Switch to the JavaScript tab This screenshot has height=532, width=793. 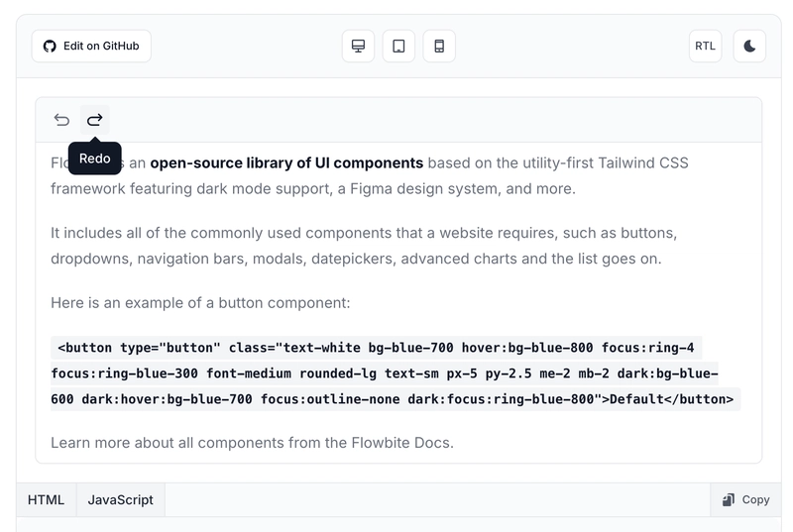coord(120,499)
